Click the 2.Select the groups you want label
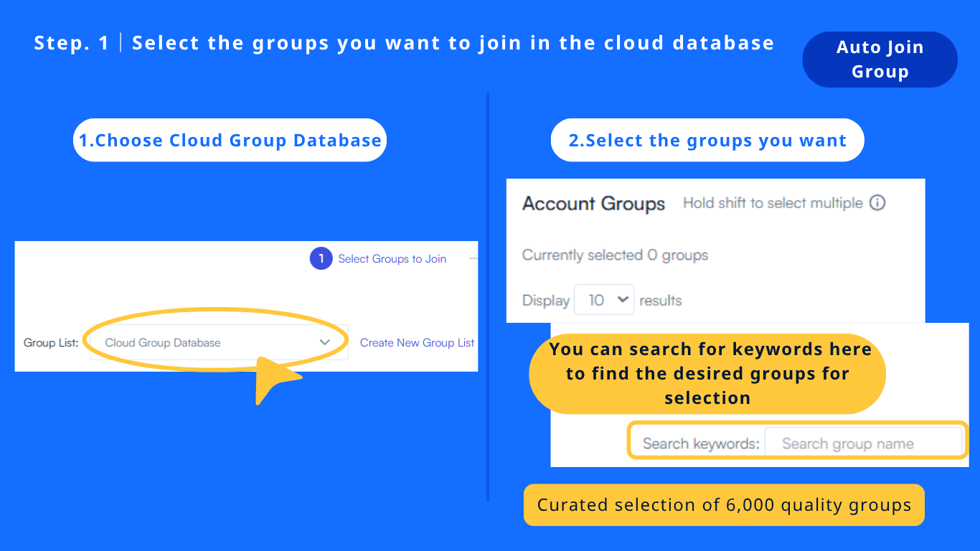 pyautogui.click(x=707, y=140)
